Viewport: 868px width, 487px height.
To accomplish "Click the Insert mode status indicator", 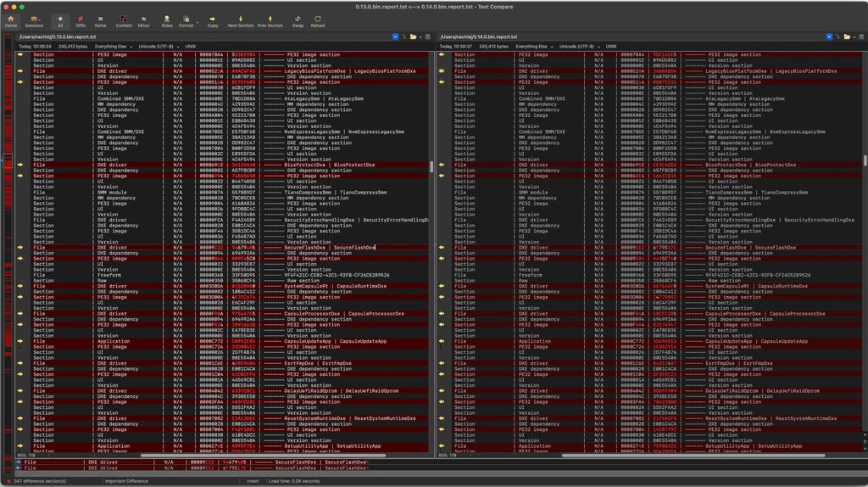I will click(253, 481).
